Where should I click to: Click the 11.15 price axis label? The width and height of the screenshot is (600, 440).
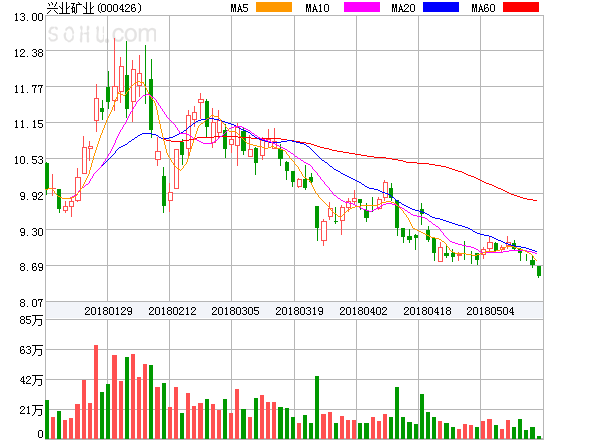pyautogui.click(x=29, y=124)
